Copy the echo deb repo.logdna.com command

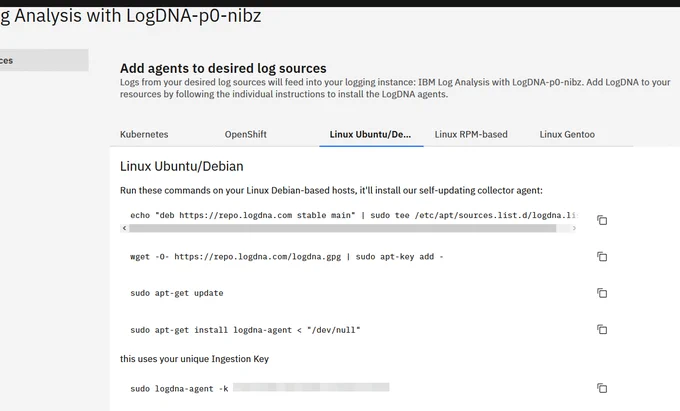602,220
